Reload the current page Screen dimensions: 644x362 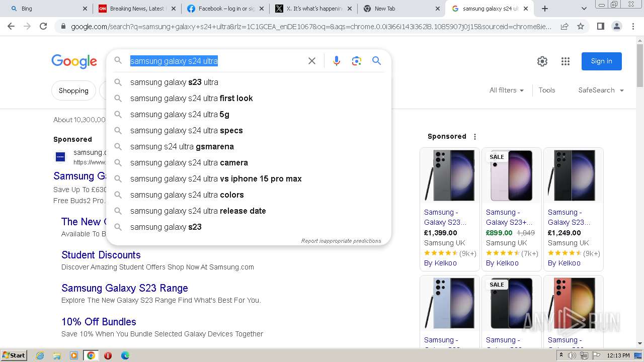click(43, 26)
